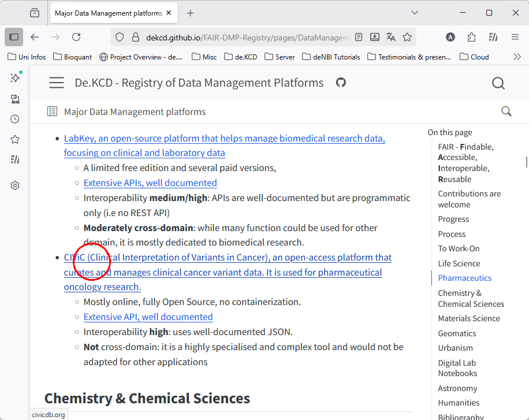Open the synced tabs sidebar panel
Screen dimensions: 529x420
pyautogui.click(x=15, y=99)
